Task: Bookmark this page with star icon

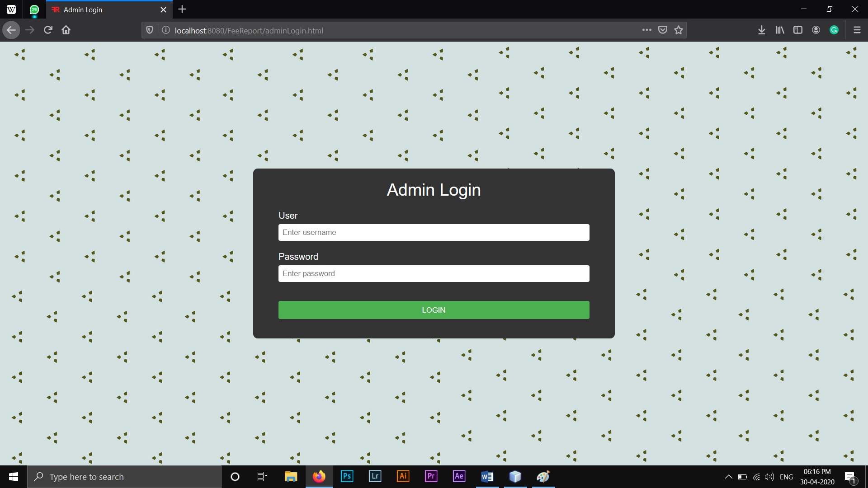Action: [x=679, y=30]
